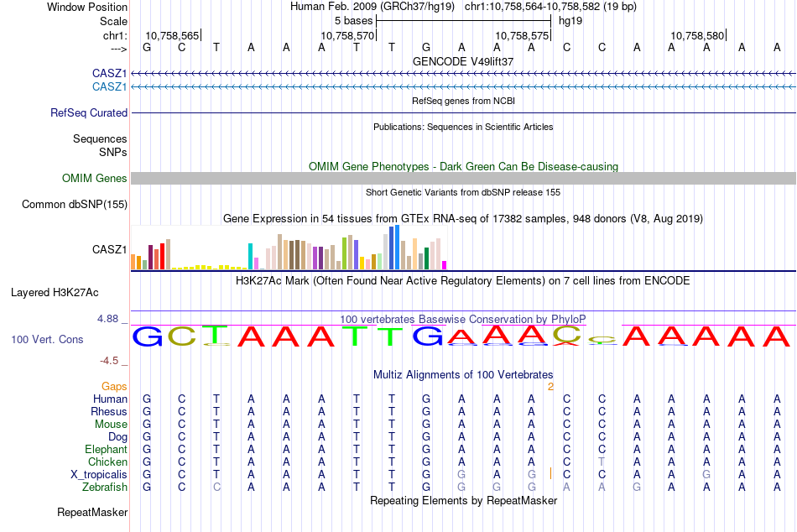Click the first large blue G in conservation logo
The width and height of the screenshot is (797, 532).
pyautogui.click(x=147, y=336)
